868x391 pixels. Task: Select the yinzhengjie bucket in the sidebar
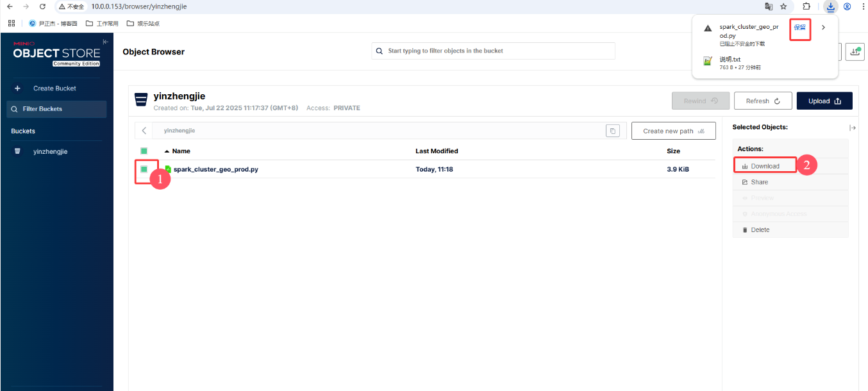50,151
